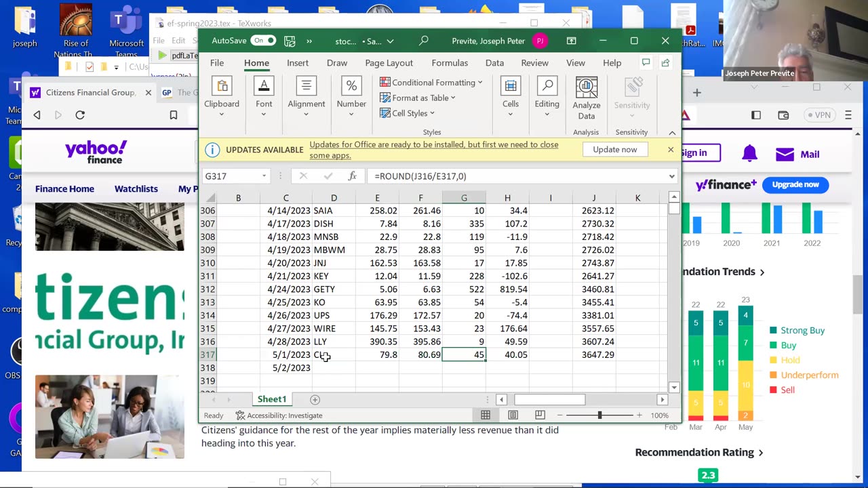
Task: Open Watchlists in Yahoo Finance
Action: coord(136,189)
